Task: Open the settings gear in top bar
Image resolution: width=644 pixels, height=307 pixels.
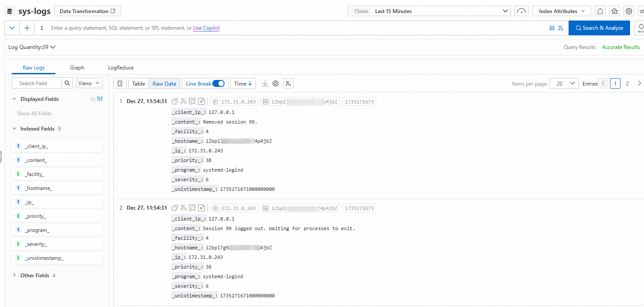Action: (x=629, y=11)
